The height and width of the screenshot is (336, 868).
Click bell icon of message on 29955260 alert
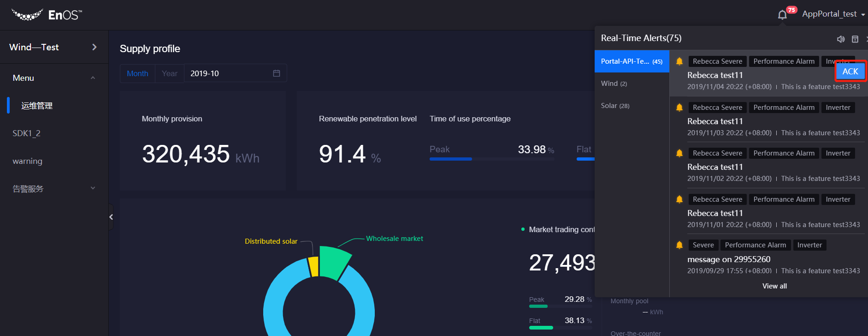679,245
